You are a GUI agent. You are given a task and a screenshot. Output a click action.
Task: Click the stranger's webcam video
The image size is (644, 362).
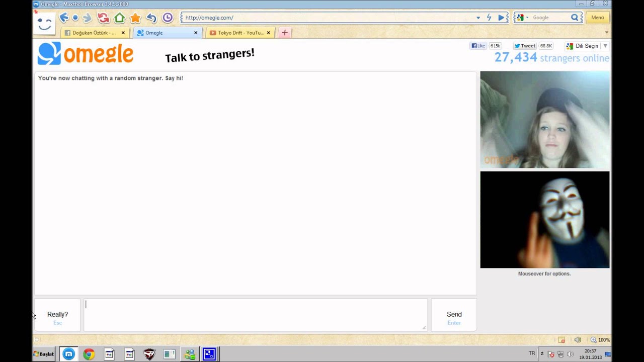[545, 120]
